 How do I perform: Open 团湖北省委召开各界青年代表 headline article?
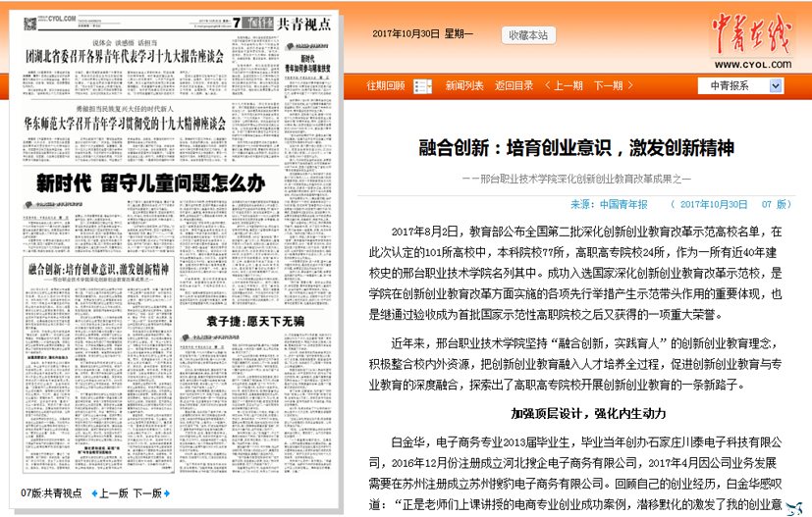[x=125, y=56]
